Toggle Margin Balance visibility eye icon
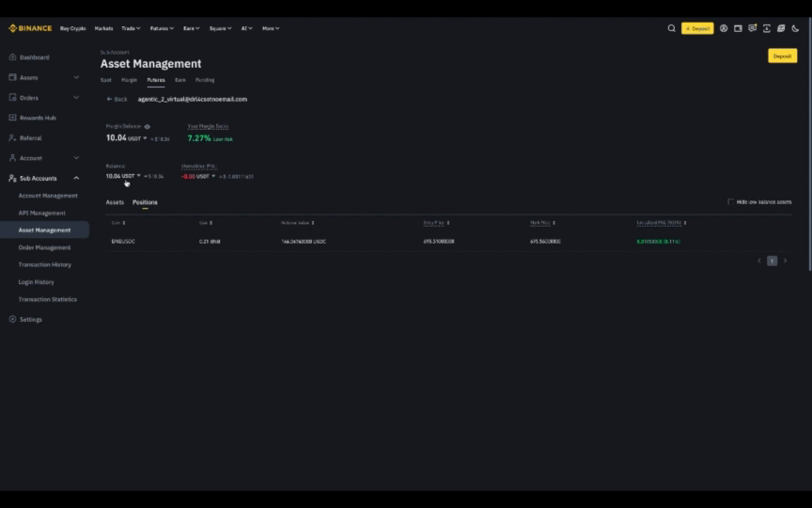 tap(147, 126)
